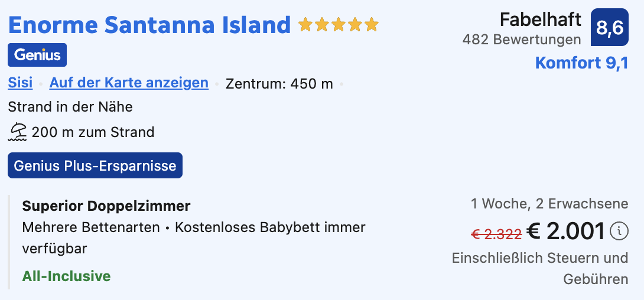Click the All-Inclusive label
This screenshot has width=644, height=300.
[x=66, y=276]
